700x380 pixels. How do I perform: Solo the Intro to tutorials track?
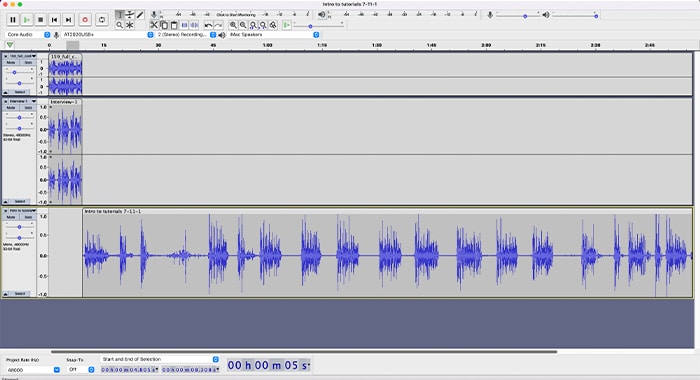point(28,217)
